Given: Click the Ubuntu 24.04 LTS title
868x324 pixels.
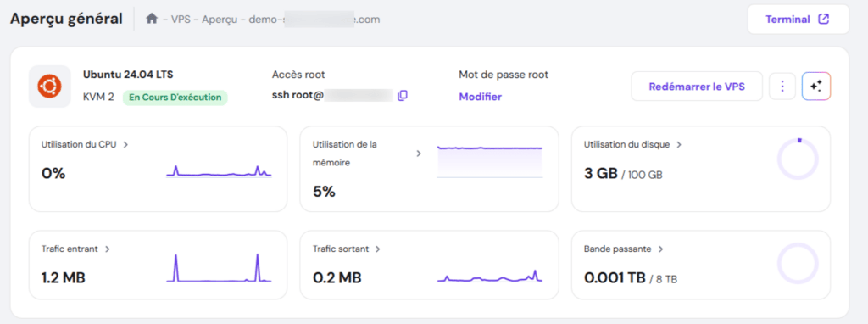Looking at the screenshot, I should (x=129, y=75).
